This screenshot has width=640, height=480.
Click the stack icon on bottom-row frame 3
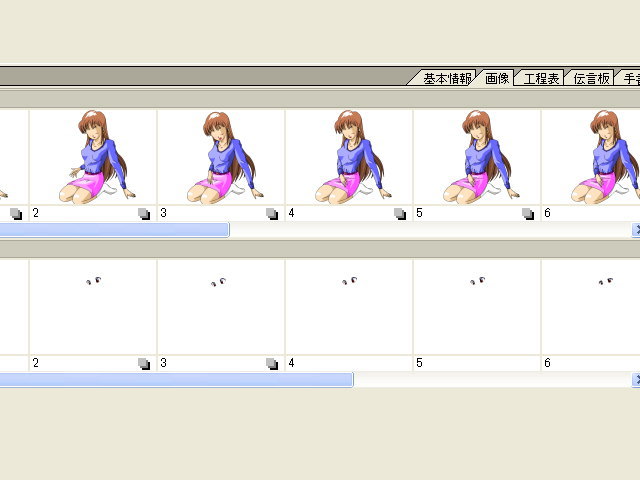tap(272, 364)
